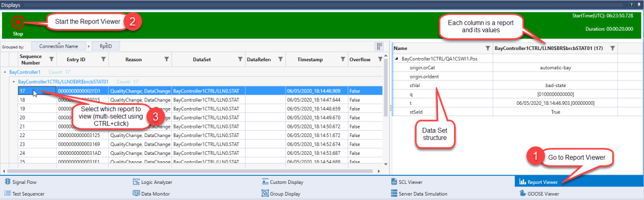
Task: Switch to SCL Viewer tab
Action: pos(407,182)
